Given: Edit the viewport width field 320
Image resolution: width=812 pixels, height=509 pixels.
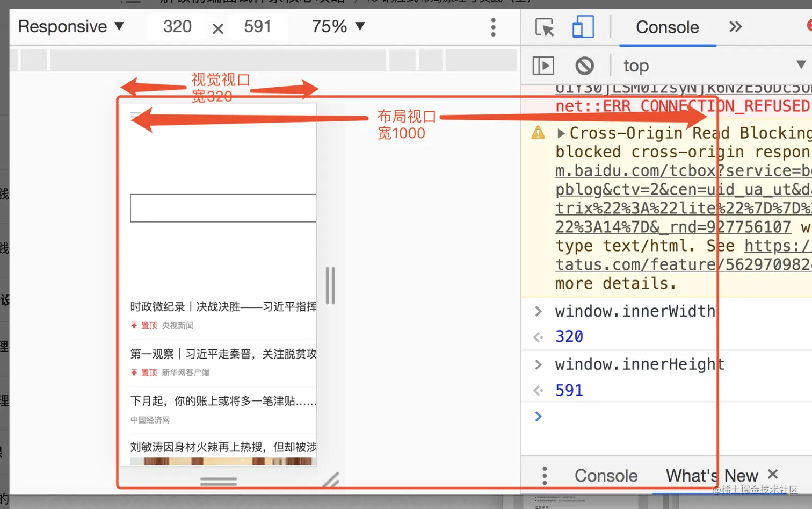Looking at the screenshot, I should point(177,26).
